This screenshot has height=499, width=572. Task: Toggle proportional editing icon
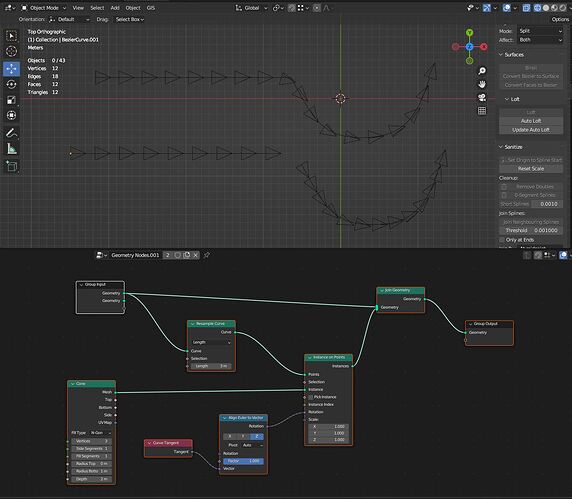pyautogui.click(x=317, y=8)
